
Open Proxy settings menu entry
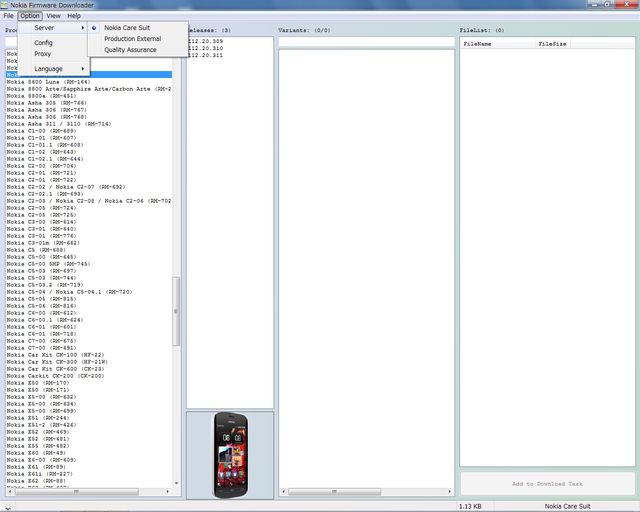(42, 53)
